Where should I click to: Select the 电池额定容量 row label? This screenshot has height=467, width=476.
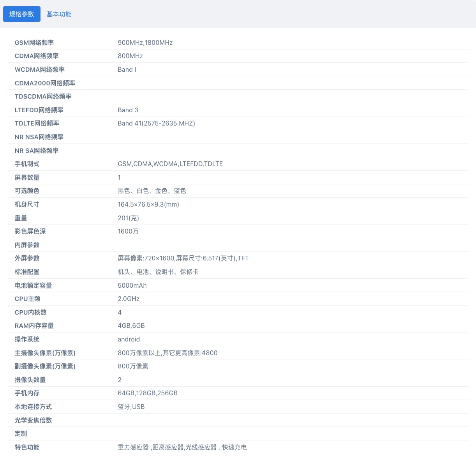point(33,285)
